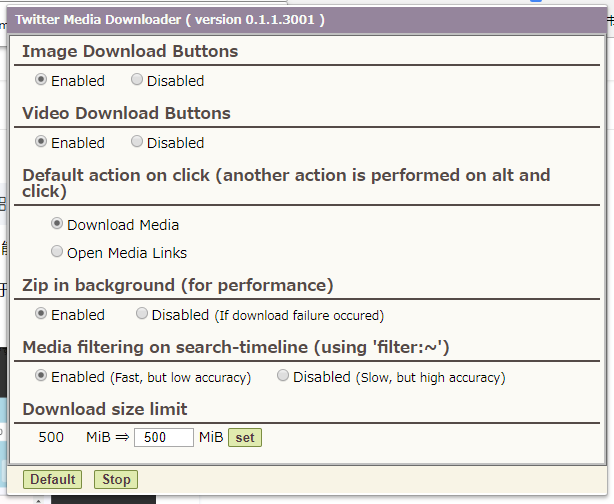The image size is (614, 504).
Task: Click the download size limit MiB field
Action: [163, 437]
